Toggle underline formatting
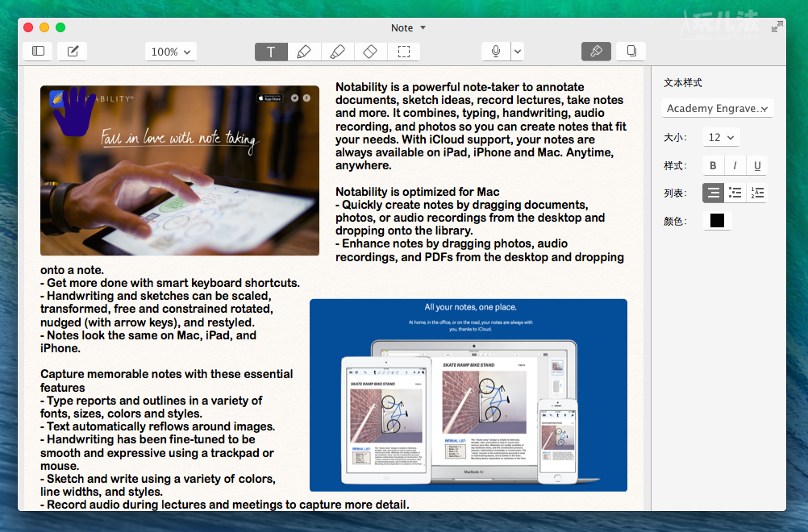The height and width of the screenshot is (532, 808). coord(757,165)
